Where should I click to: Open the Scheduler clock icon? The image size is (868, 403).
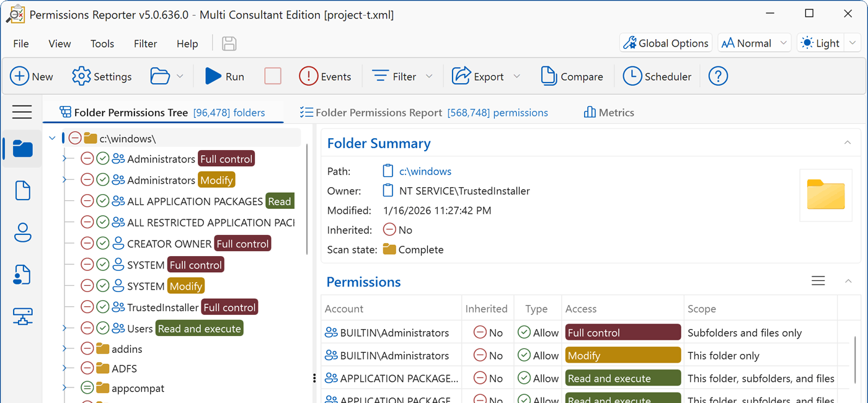point(632,76)
